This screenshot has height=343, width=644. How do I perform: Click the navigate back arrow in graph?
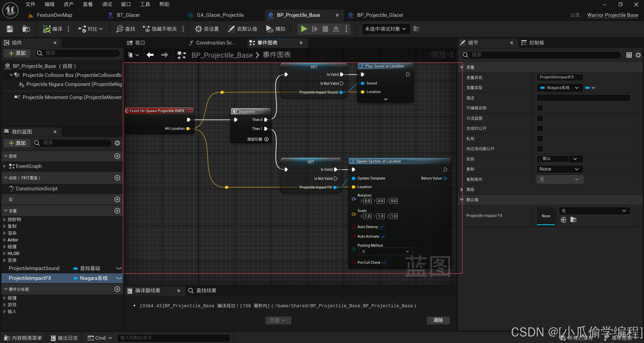click(150, 55)
